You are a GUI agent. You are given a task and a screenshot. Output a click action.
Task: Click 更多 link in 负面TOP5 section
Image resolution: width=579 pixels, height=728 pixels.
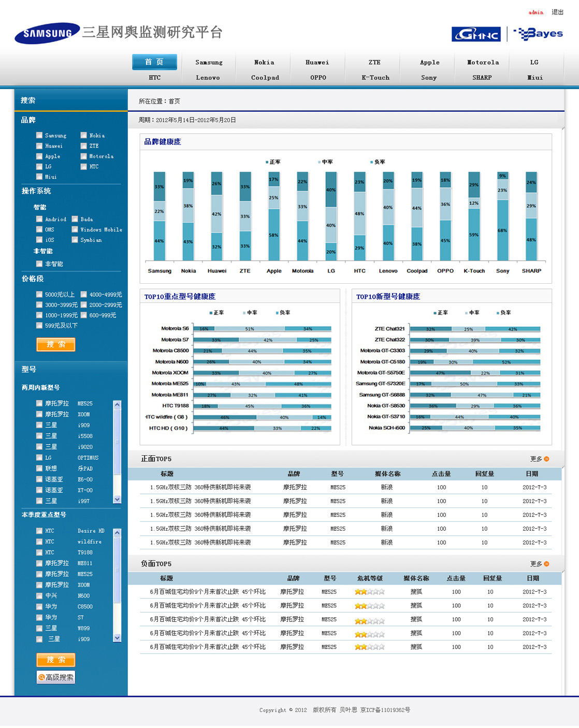click(x=536, y=564)
